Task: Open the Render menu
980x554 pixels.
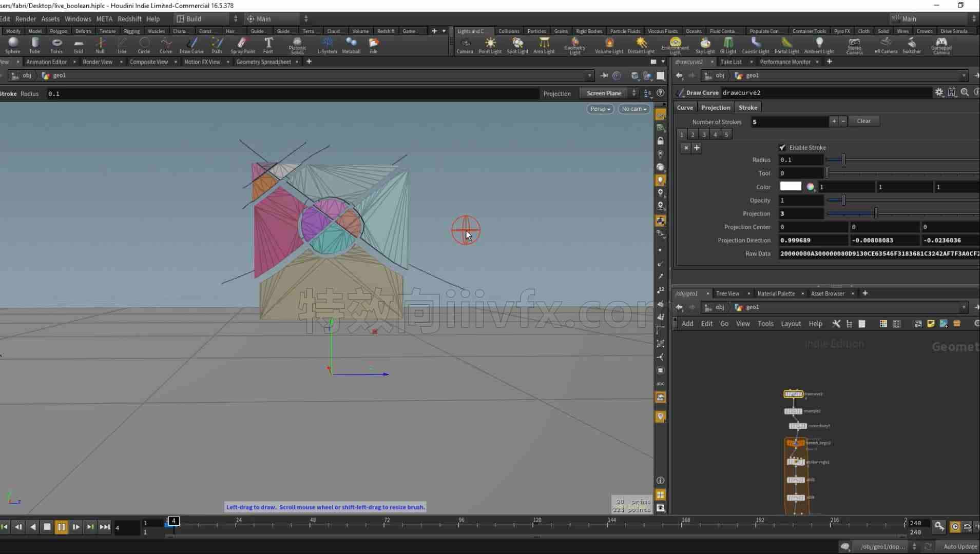Action: [26, 18]
